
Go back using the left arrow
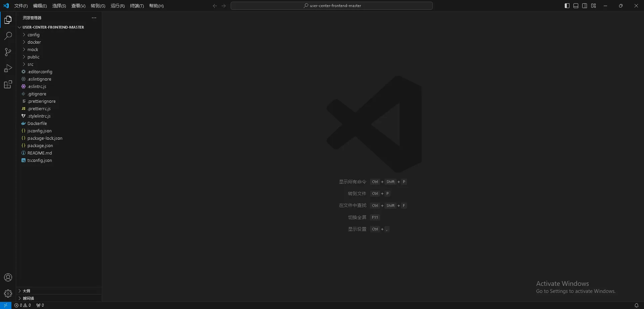(215, 6)
